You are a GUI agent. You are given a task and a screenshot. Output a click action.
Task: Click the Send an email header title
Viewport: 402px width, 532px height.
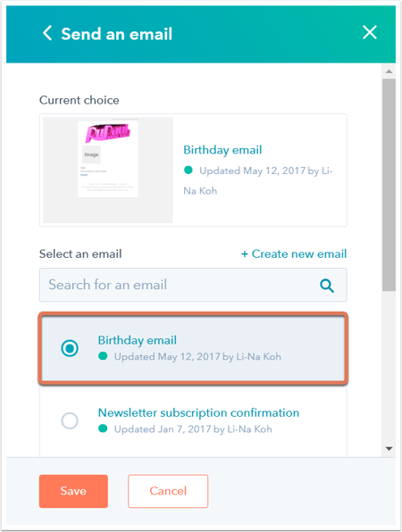[x=117, y=34]
